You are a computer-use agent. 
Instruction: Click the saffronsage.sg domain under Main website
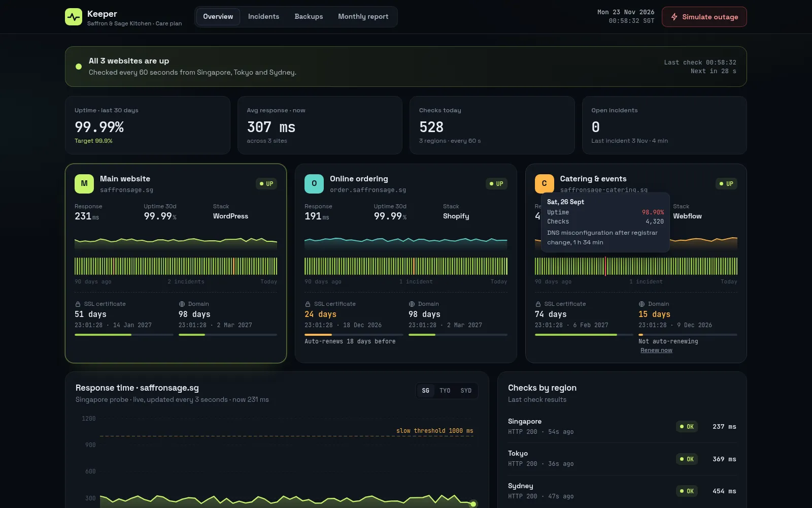point(126,190)
